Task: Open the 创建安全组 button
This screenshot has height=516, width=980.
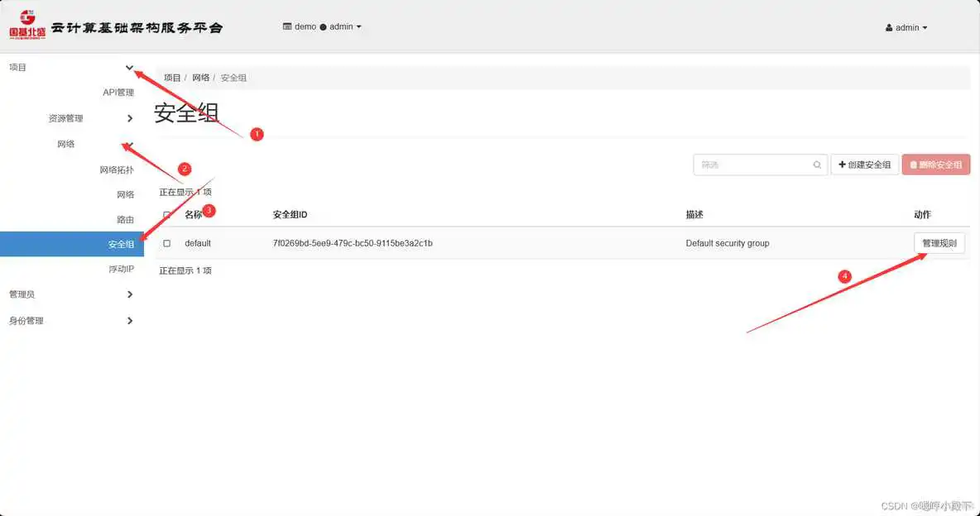Action: (864, 164)
